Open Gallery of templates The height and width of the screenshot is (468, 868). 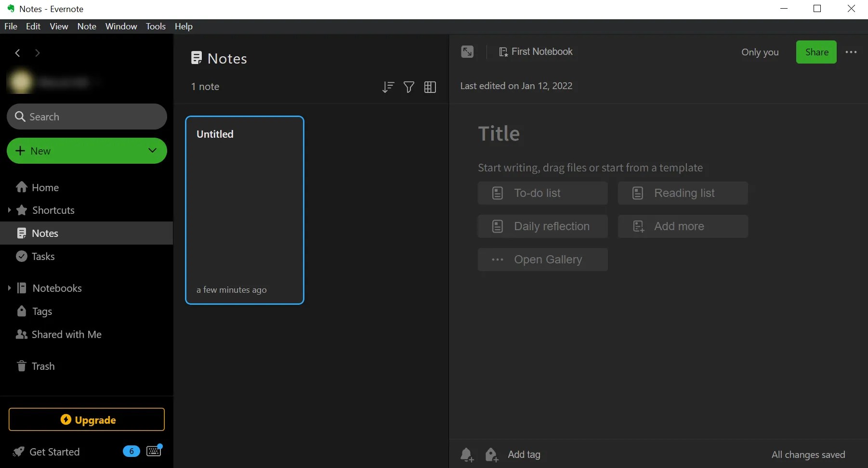pos(542,260)
